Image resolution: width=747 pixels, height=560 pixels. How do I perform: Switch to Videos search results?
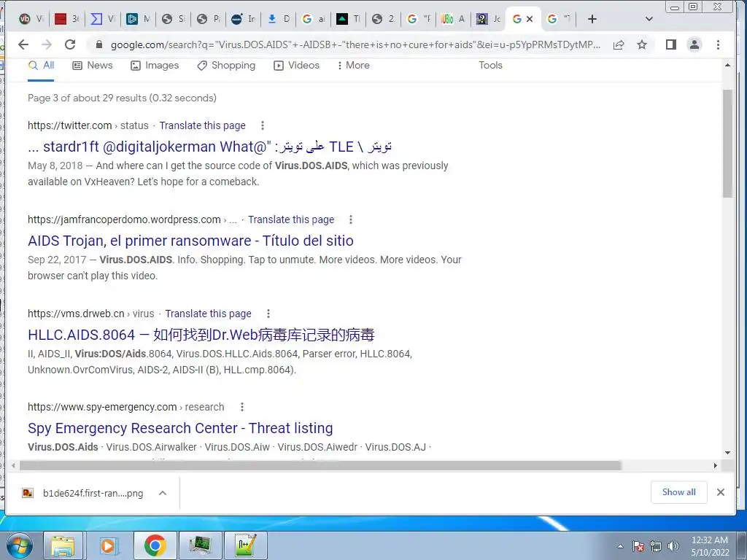(296, 65)
